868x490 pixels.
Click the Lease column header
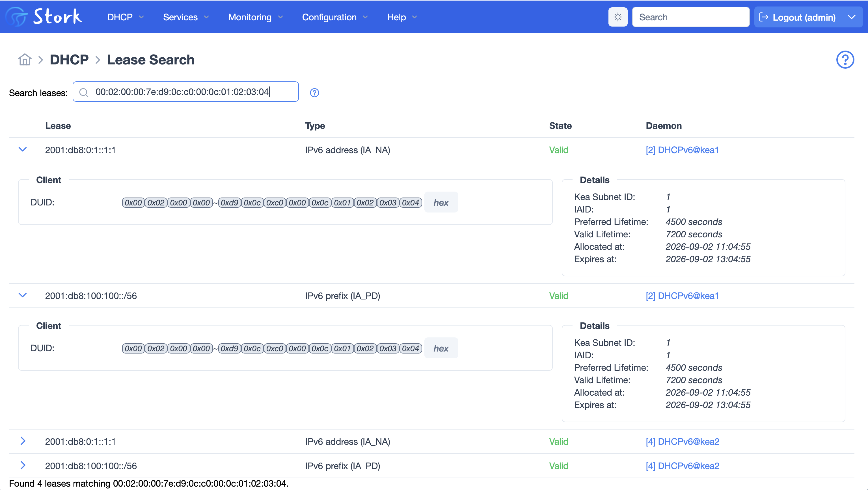[58, 126]
